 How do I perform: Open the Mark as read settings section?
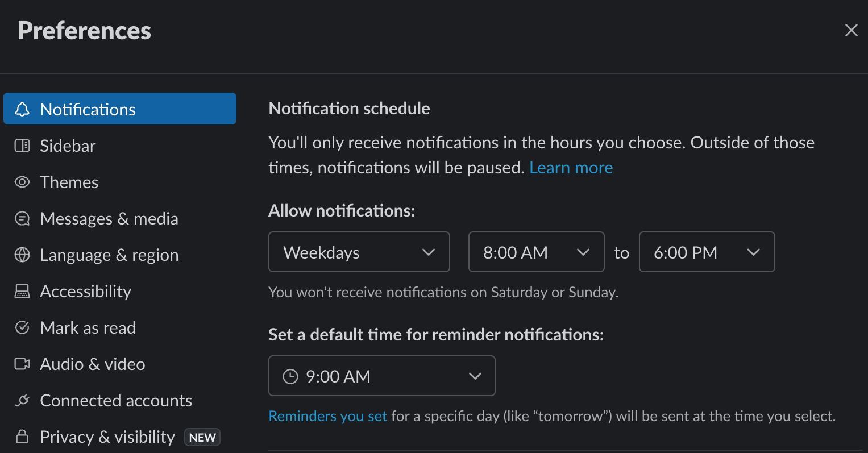click(x=88, y=327)
